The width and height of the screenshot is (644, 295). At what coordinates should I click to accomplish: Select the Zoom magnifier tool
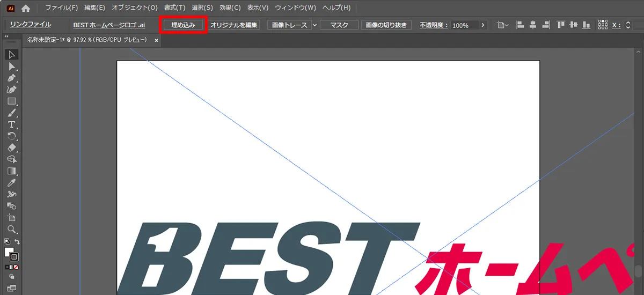click(x=11, y=230)
